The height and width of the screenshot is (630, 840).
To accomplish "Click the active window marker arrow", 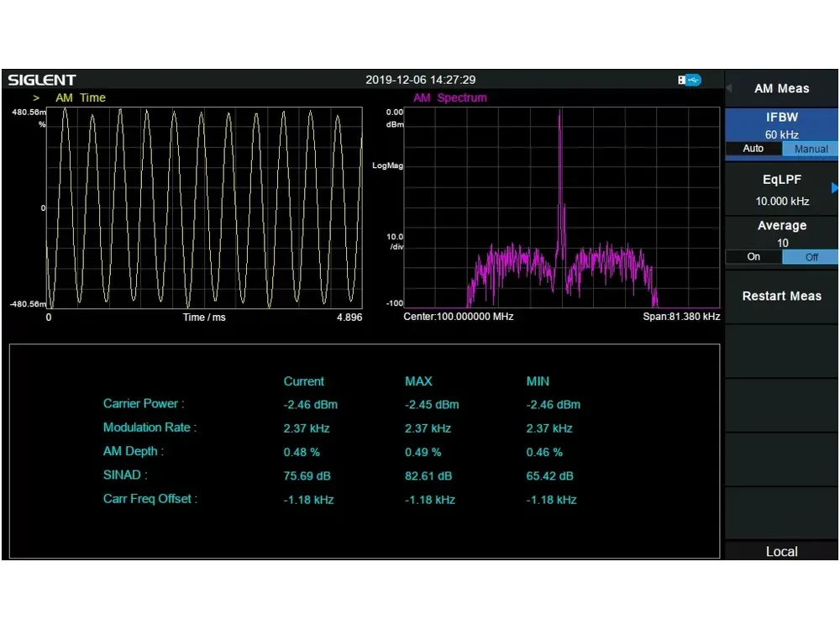I will (36, 98).
